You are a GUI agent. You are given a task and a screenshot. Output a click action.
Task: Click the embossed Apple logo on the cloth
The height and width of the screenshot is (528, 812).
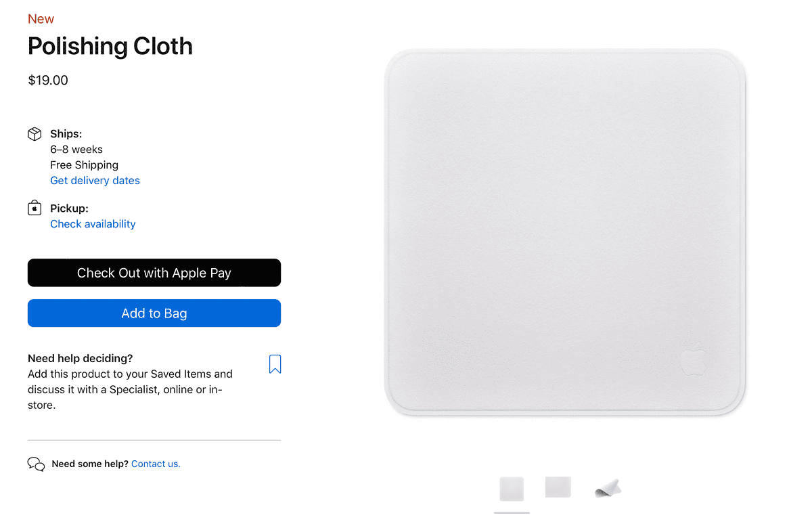(693, 359)
